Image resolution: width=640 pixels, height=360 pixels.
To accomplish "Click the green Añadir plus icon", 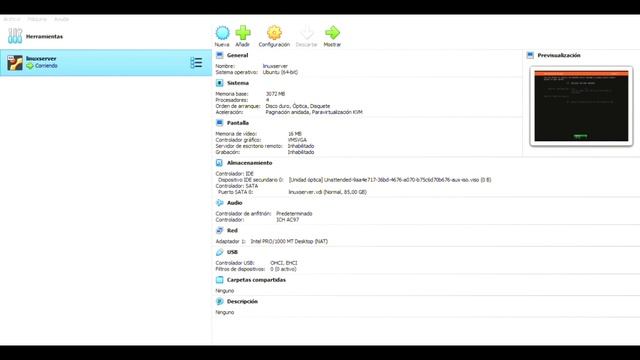I will pyautogui.click(x=243, y=33).
